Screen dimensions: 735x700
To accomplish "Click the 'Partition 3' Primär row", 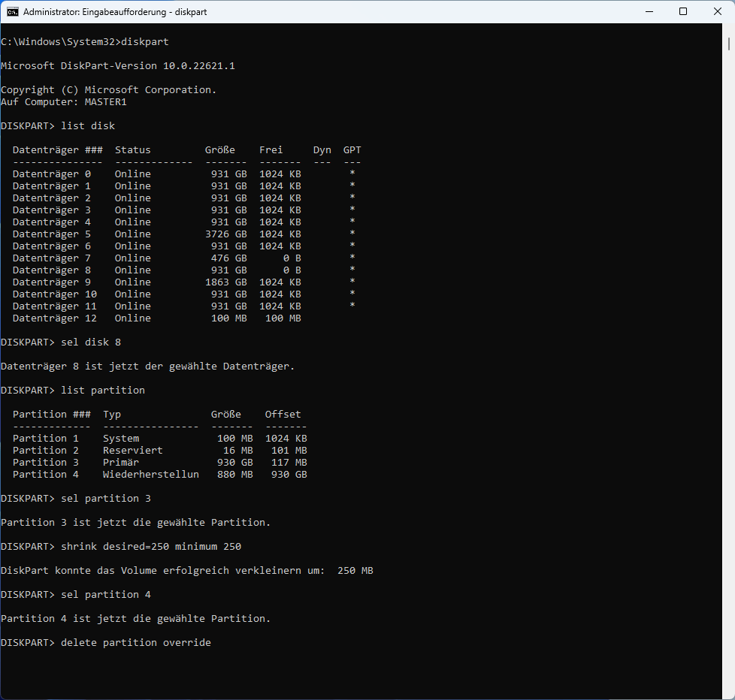I will point(159,463).
